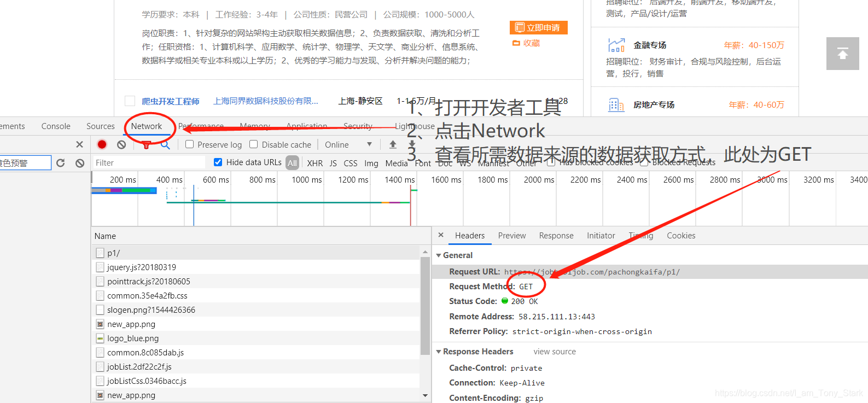
Task: Click in the Filter input field
Action: (x=148, y=163)
